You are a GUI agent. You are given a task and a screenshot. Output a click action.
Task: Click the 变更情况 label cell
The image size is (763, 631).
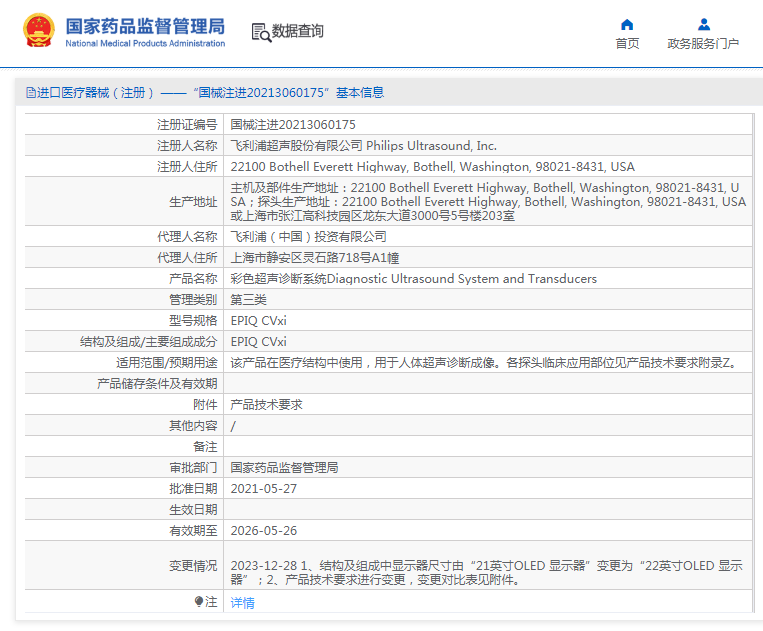tap(124, 565)
